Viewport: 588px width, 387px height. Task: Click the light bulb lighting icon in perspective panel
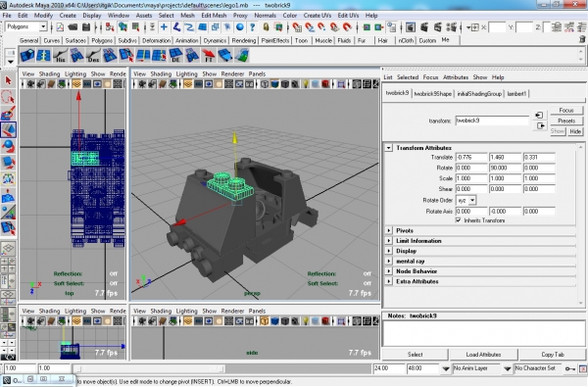(x=306, y=84)
